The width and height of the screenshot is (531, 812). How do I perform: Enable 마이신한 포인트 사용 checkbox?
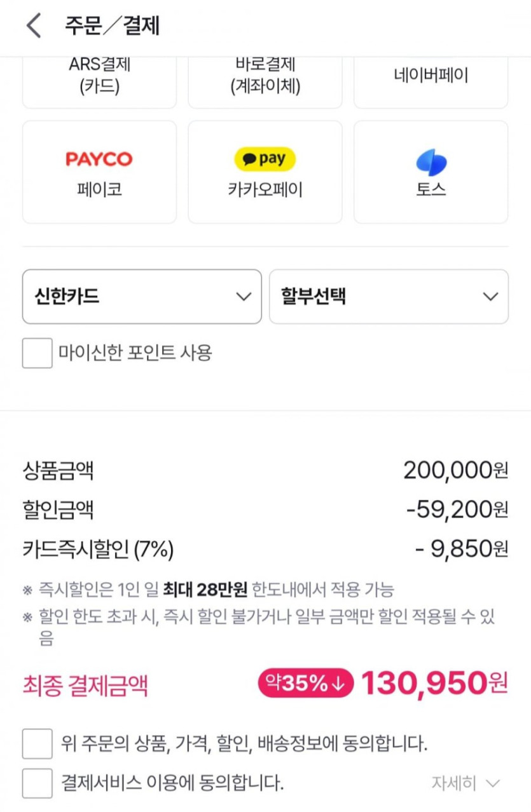coord(38,353)
